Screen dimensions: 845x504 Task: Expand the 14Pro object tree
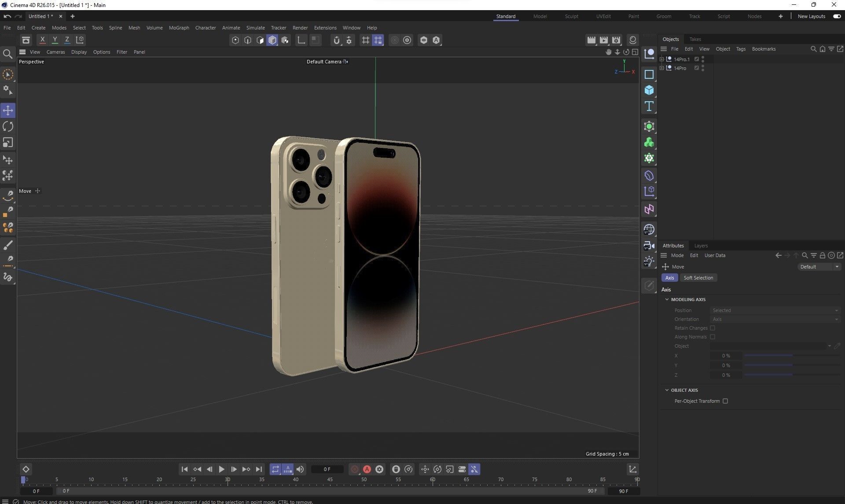[x=661, y=68]
